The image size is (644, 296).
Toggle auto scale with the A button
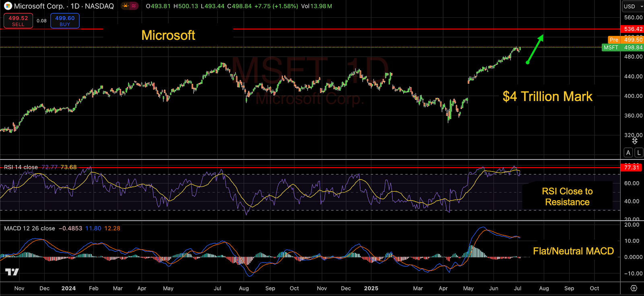coord(628,153)
